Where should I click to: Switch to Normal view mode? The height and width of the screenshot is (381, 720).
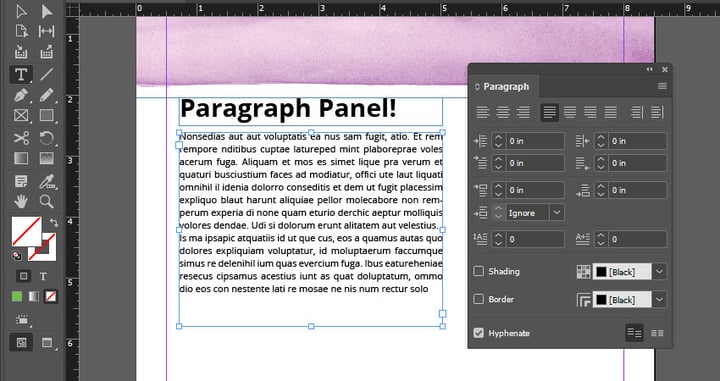point(21,342)
